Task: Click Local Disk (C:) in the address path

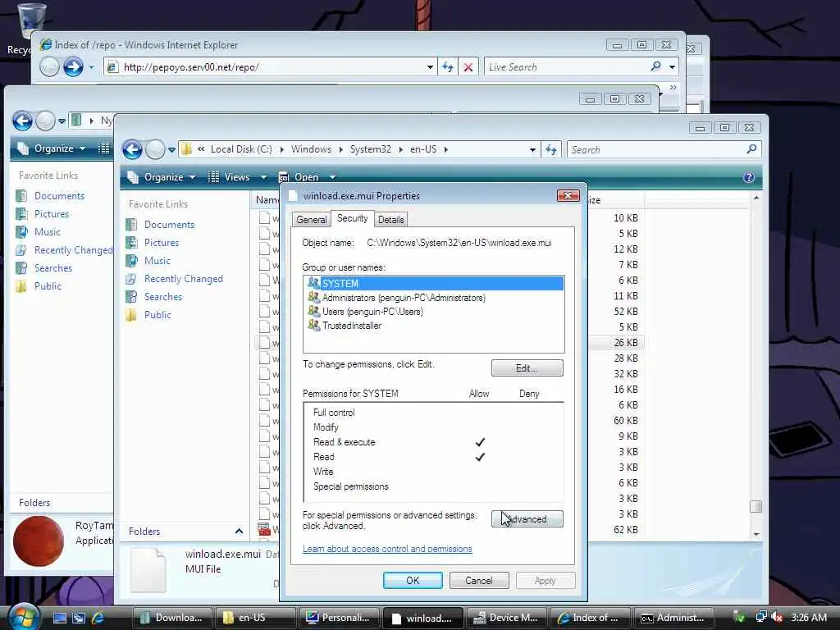Action: [x=241, y=149]
